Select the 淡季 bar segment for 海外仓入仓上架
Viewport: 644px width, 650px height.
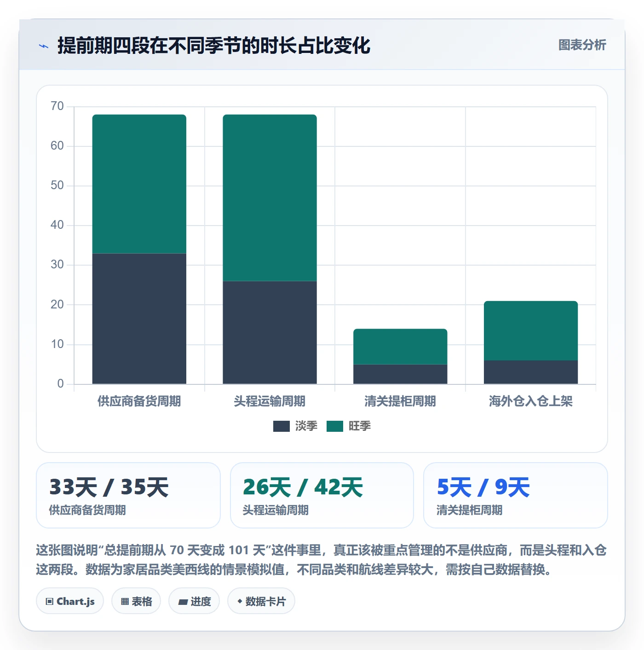pos(531,372)
